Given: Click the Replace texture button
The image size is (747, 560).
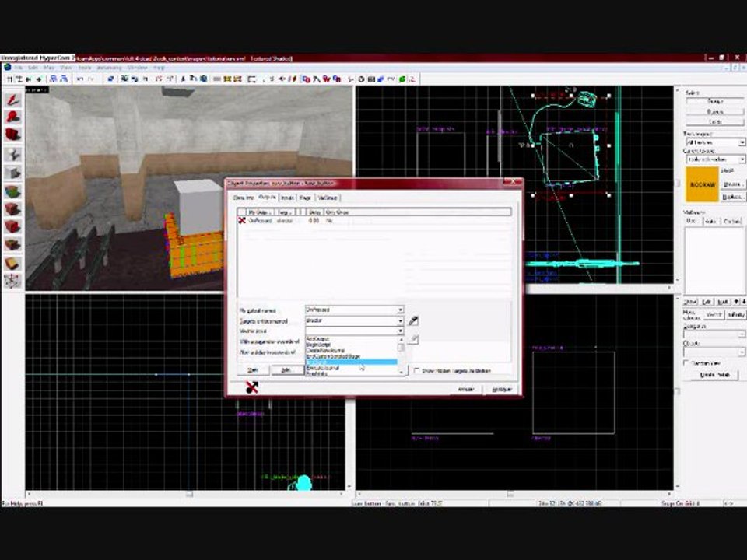Looking at the screenshot, I should click(x=732, y=197).
